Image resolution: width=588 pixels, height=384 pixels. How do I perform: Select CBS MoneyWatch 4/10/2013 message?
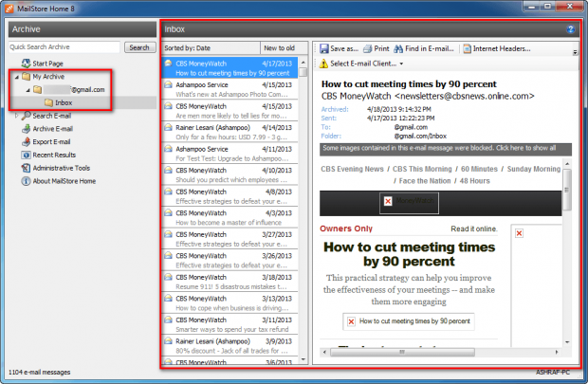230,174
